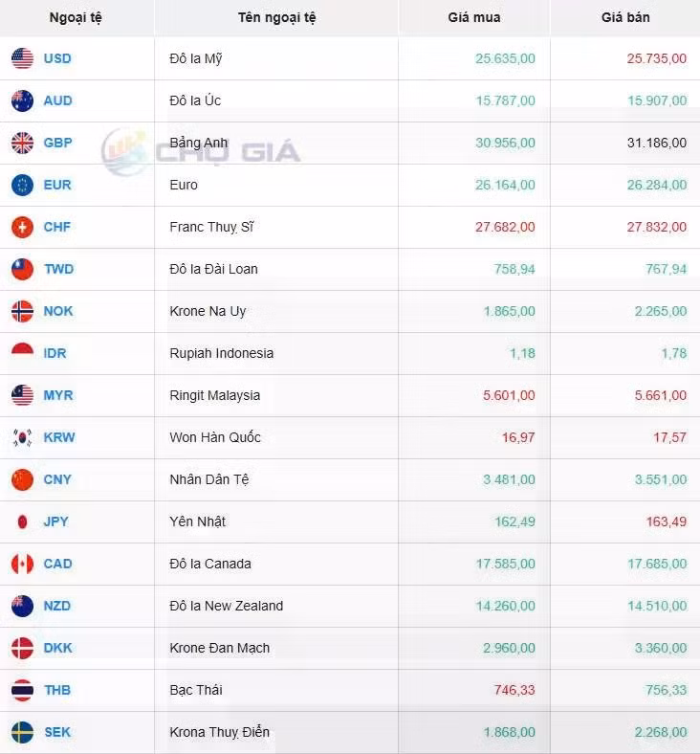Click the South Korean flag icon
Viewport: 700px width, 754px height.
point(22,437)
